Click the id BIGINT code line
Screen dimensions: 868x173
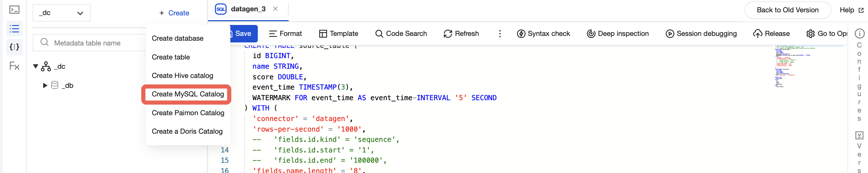(273, 56)
